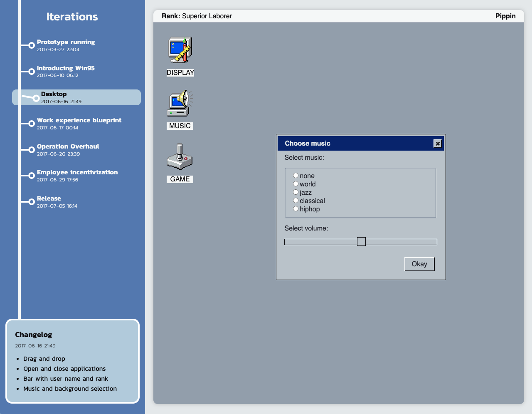
Task: Open the Introducing Win95 iteration
Action: [x=66, y=68]
